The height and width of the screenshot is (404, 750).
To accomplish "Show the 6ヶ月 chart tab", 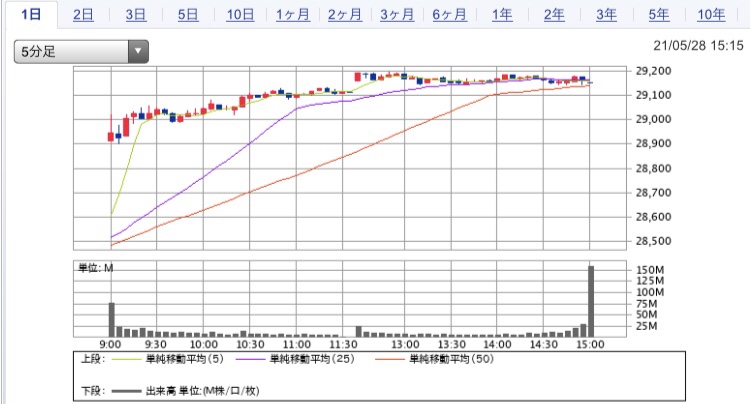I will (450, 15).
